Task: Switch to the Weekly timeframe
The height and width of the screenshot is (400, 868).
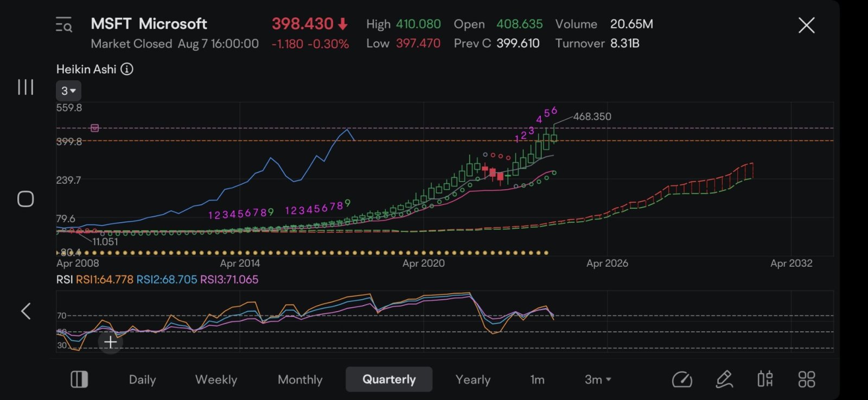Action: click(216, 379)
